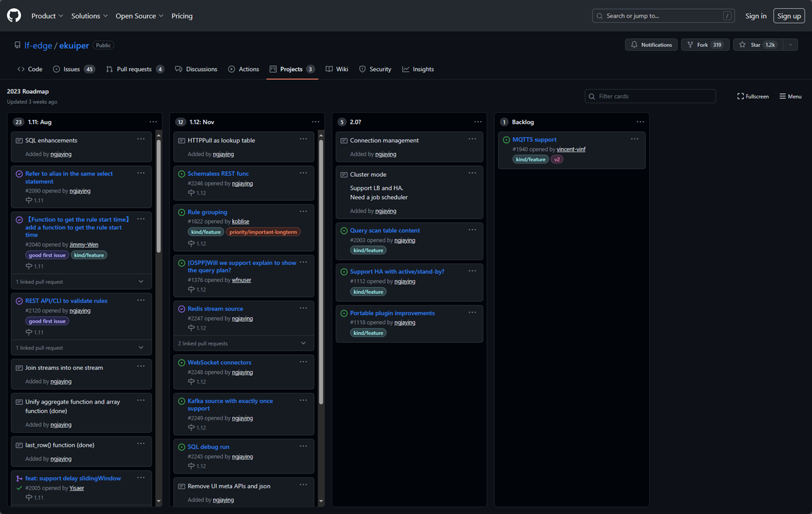Switch to the Security tab

click(375, 69)
